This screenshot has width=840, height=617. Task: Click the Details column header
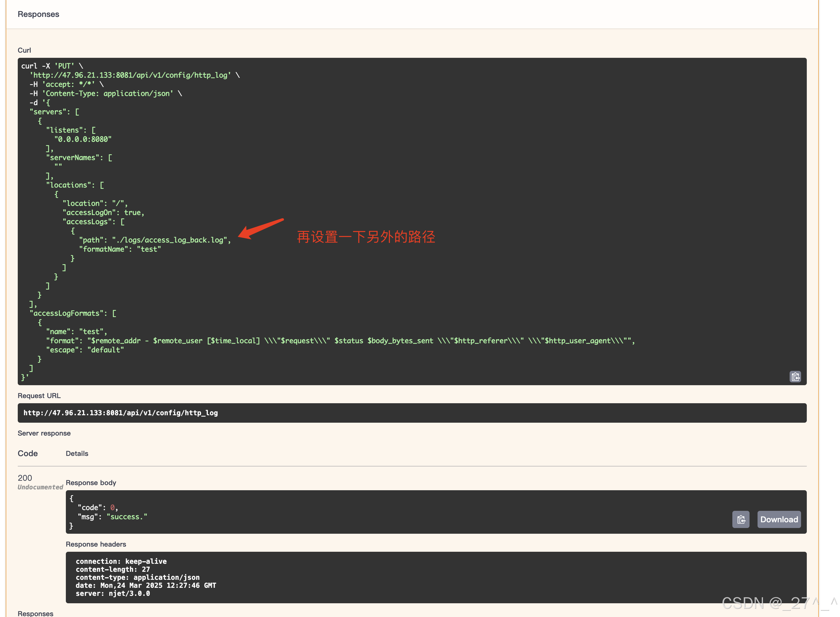(77, 453)
